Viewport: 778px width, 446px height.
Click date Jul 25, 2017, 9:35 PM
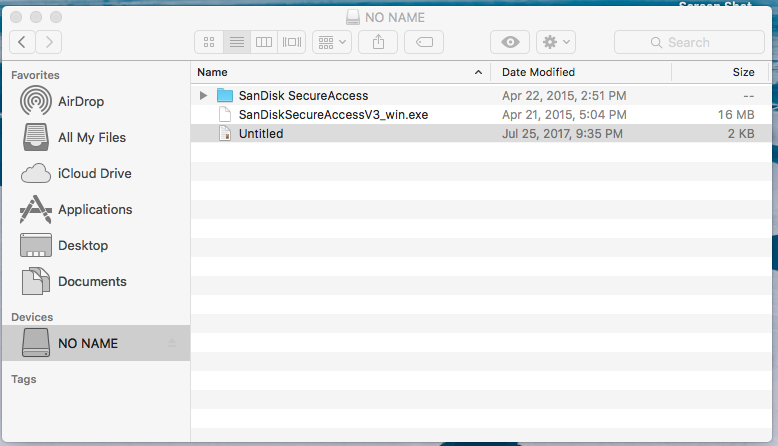[x=562, y=133]
